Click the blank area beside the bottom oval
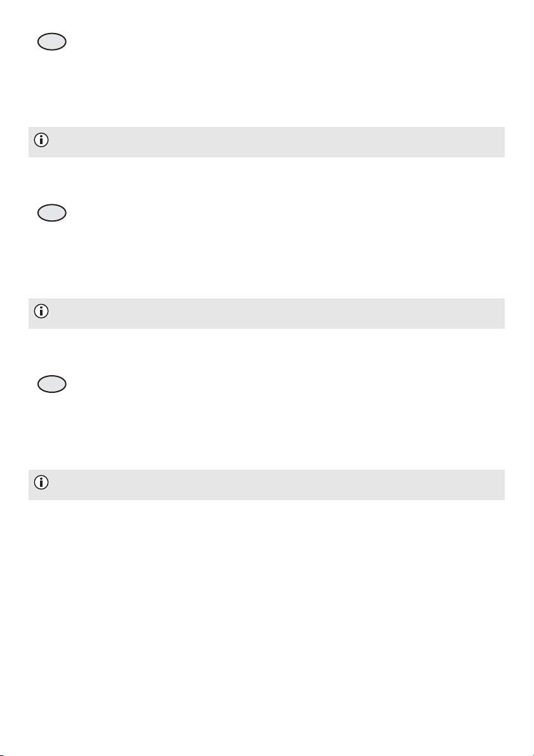The height and width of the screenshot is (756, 534). coord(284,384)
